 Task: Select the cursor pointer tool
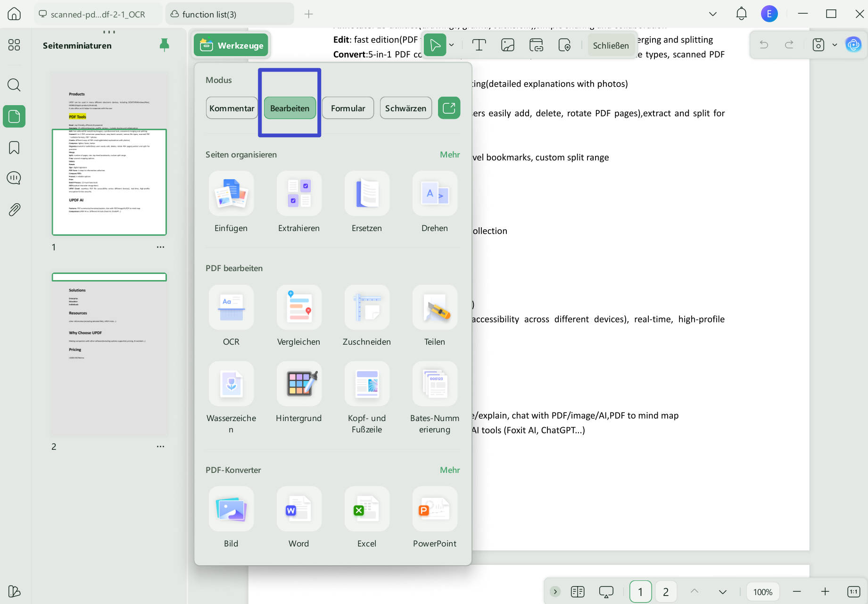point(435,45)
